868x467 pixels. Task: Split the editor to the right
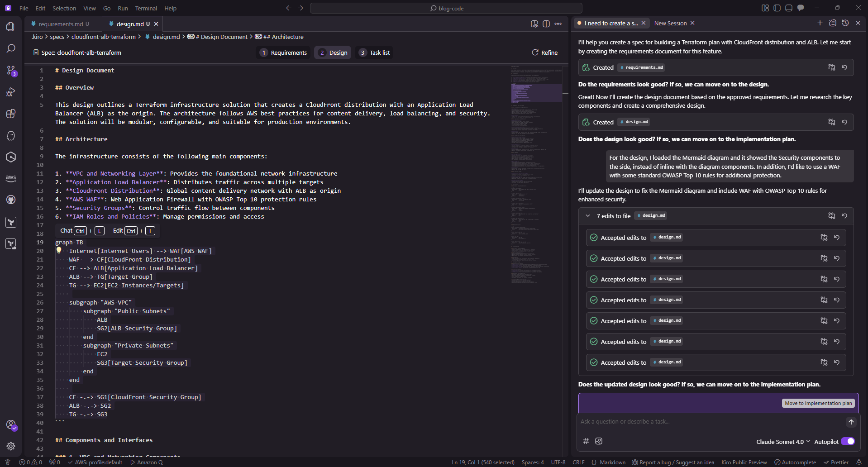point(546,24)
